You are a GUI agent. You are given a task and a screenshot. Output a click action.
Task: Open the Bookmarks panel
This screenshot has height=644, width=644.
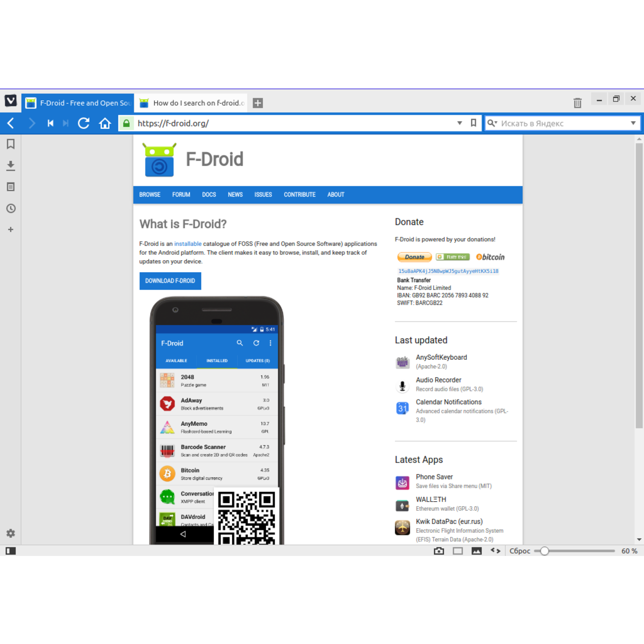click(11, 144)
